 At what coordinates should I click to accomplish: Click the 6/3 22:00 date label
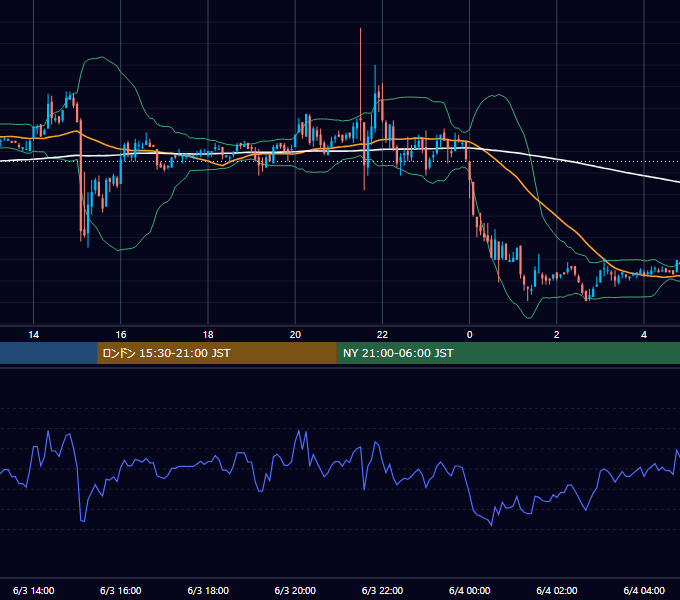coord(382,590)
